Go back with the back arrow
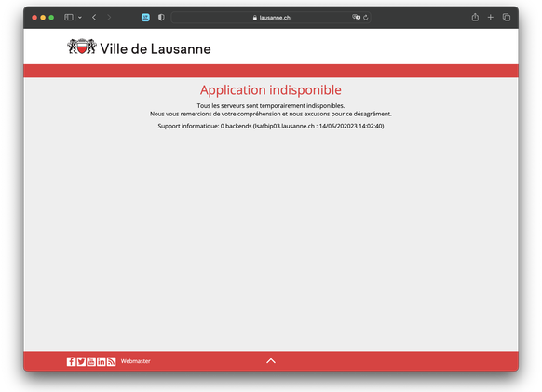The width and height of the screenshot is (542, 392). [x=94, y=18]
